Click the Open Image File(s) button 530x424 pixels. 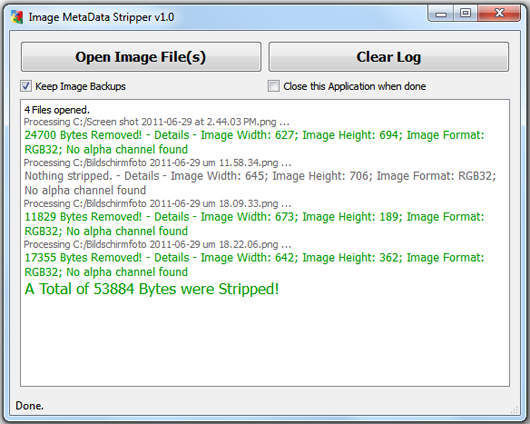click(x=141, y=57)
